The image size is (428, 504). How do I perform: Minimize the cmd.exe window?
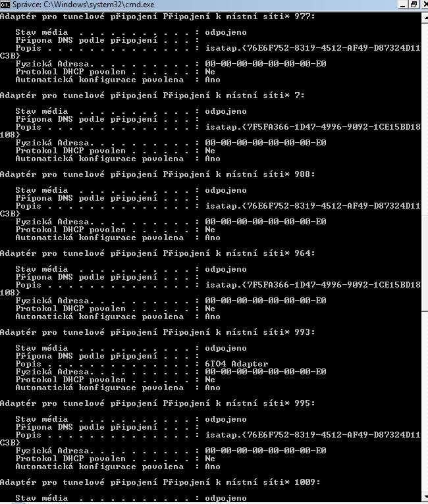pos(402,5)
